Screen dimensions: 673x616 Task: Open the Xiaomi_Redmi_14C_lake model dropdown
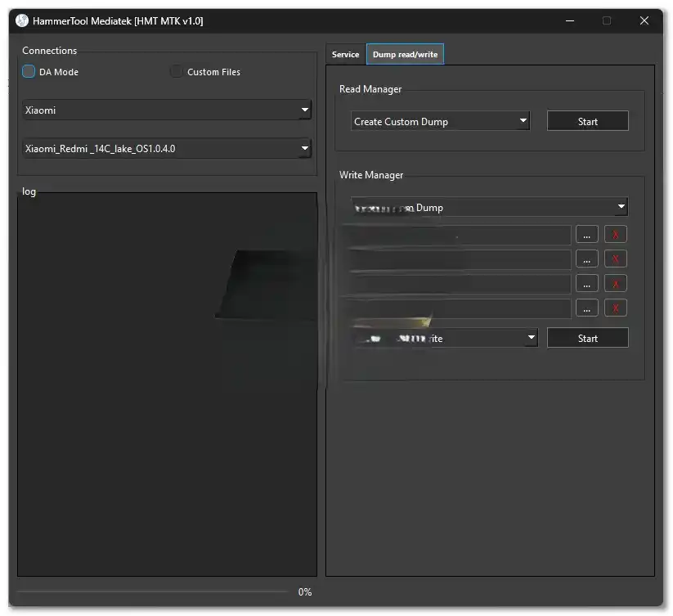167,149
